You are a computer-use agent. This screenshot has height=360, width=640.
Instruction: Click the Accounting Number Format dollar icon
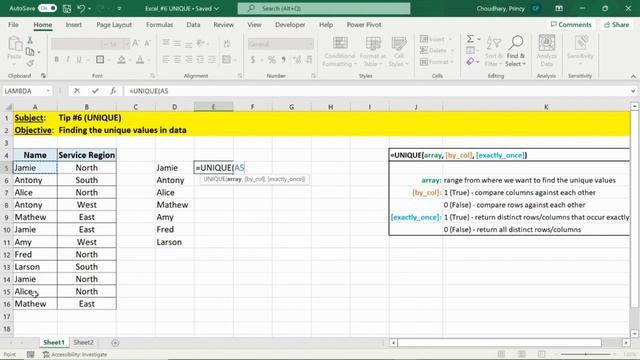tap(253, 60)
